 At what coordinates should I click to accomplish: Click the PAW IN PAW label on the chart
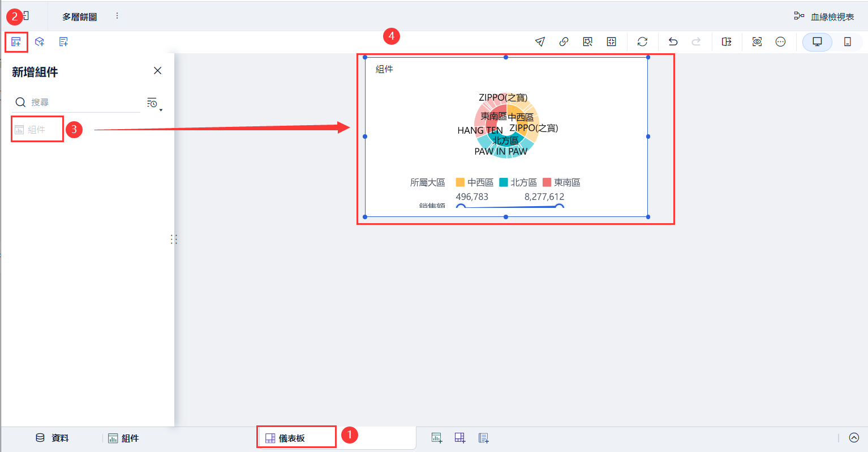pos(501,151)
